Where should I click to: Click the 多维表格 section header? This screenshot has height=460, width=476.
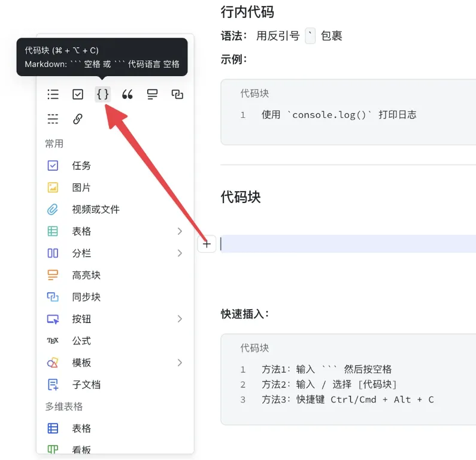[63, 407]
